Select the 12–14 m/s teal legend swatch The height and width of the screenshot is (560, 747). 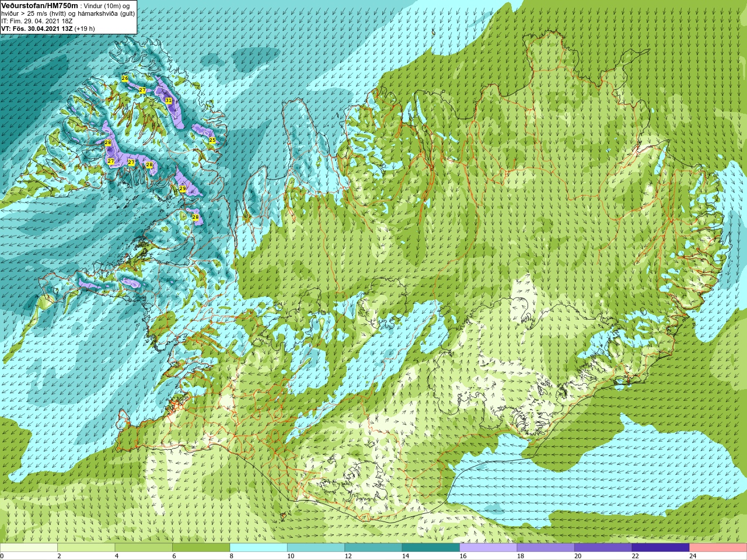click(x=373, y=548)
